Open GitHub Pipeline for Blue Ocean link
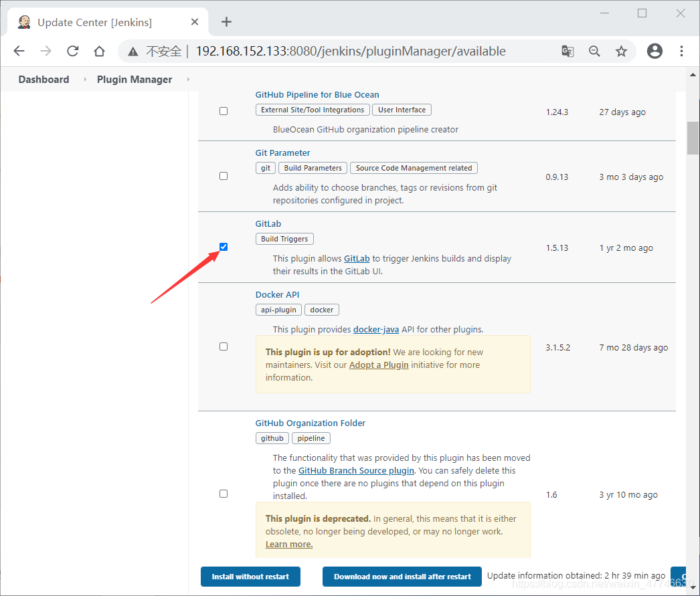 pos(317,94)
